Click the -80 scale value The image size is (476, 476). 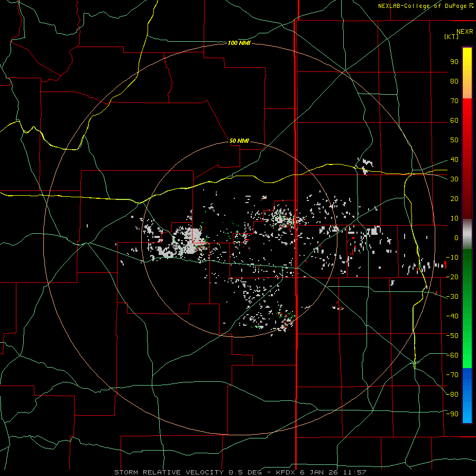click(x=452, y=395)
